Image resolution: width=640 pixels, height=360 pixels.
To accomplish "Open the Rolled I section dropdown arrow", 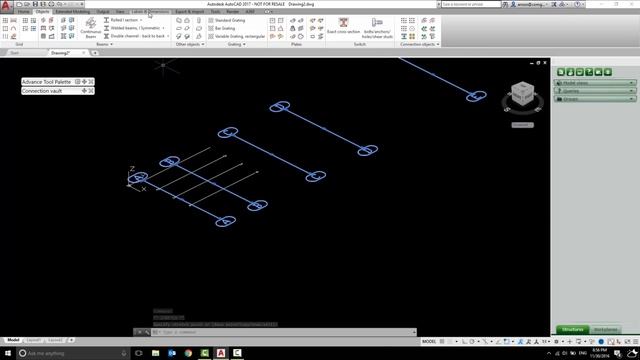I will [x=141, y=20].
